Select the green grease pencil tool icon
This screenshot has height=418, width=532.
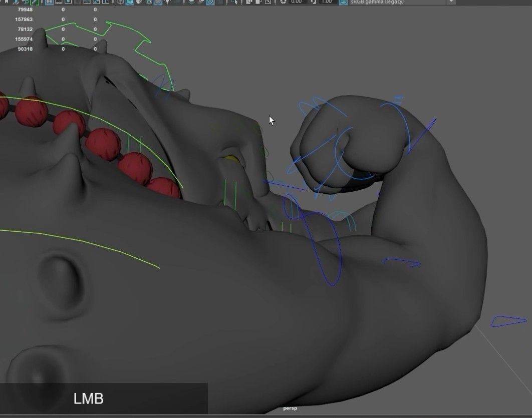click(34, 2)
